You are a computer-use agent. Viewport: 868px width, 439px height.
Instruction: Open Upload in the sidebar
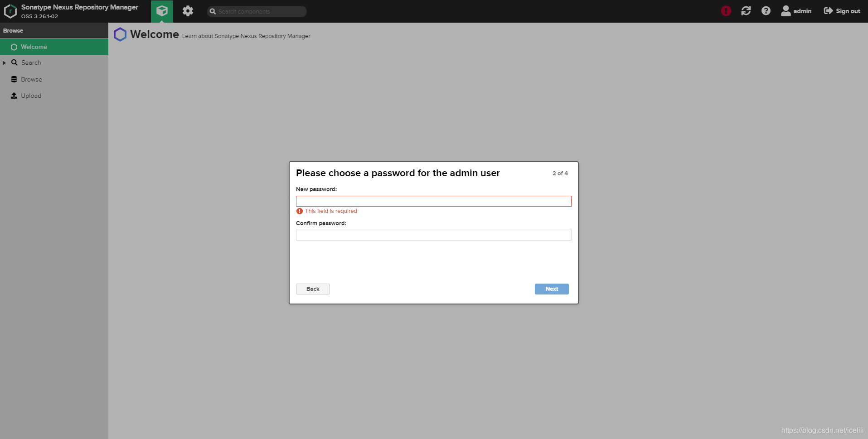click(x=31, y=96)
